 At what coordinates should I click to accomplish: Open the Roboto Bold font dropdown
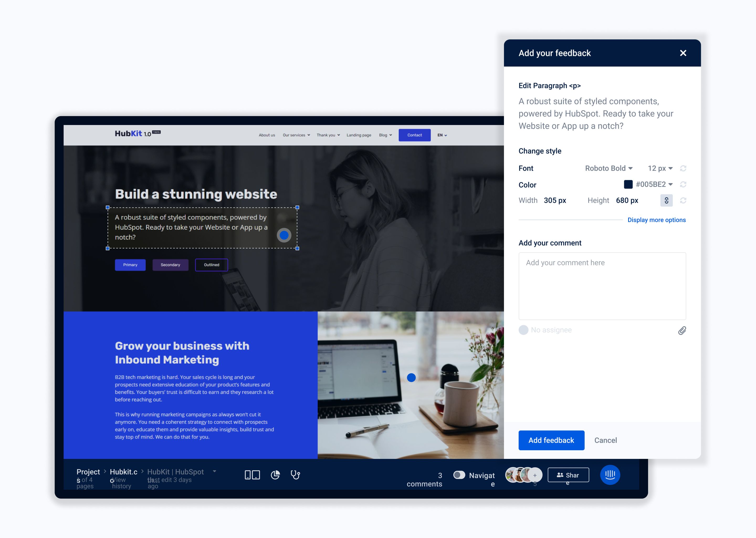609,168
